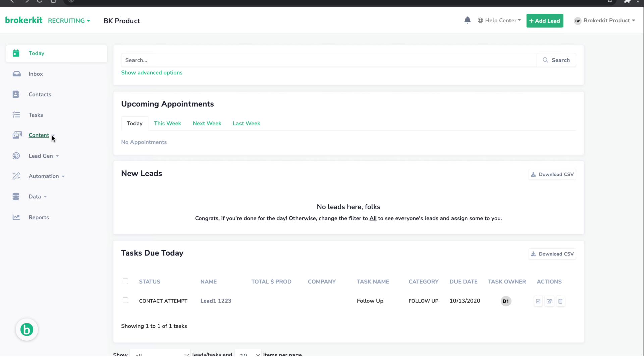Click the All filter link in leads message
Viewport: 644px width, 362px height.
pos(373,218)
